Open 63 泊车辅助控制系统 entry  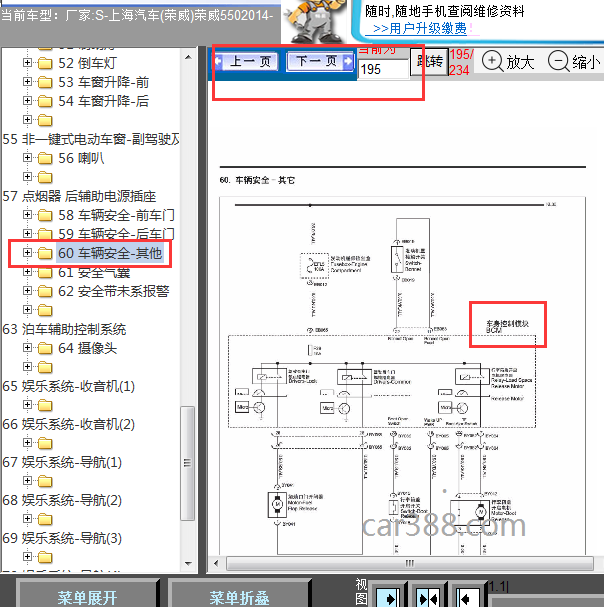pyautogui.click(x=64, y=329)
